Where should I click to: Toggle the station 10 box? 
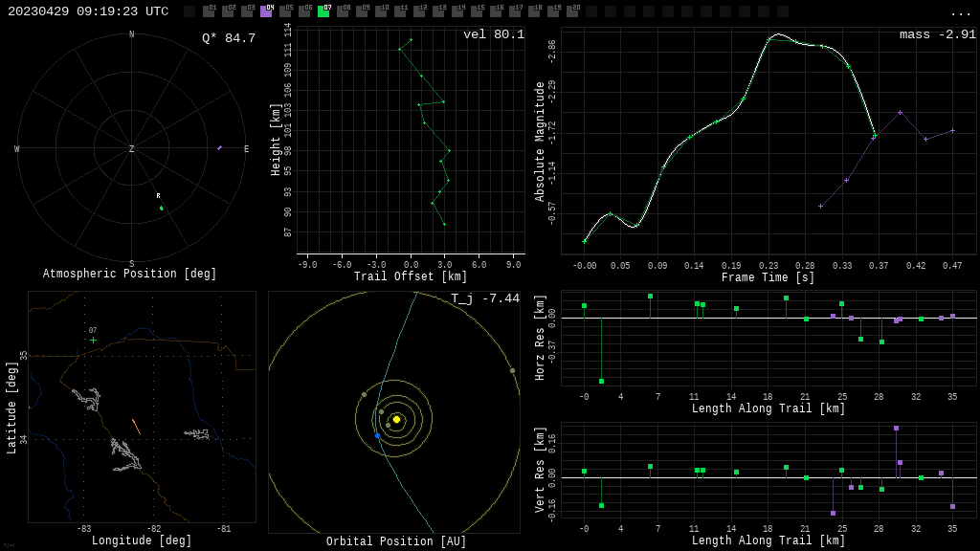[381, 11]
